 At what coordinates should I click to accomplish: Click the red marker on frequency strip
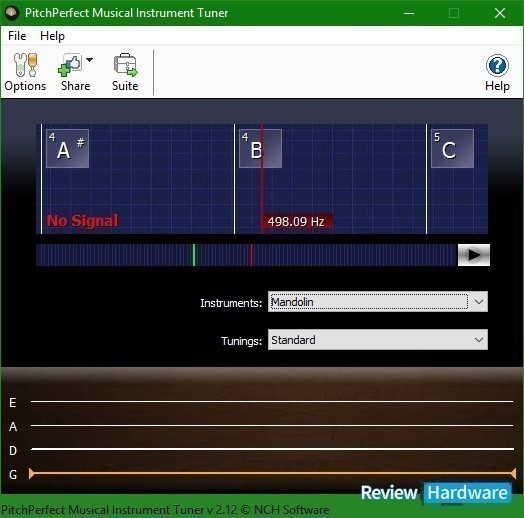click(251, 255)
